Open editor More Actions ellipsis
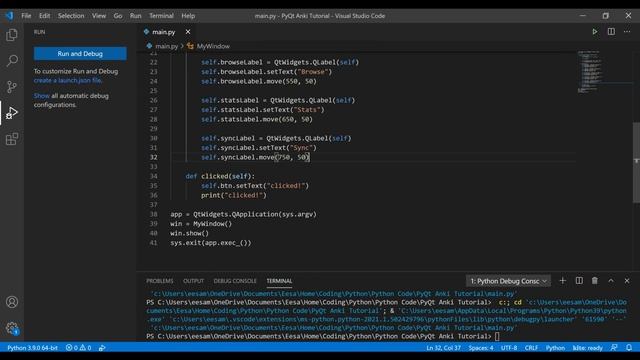The image size is (640, 360). pos(627,32)
